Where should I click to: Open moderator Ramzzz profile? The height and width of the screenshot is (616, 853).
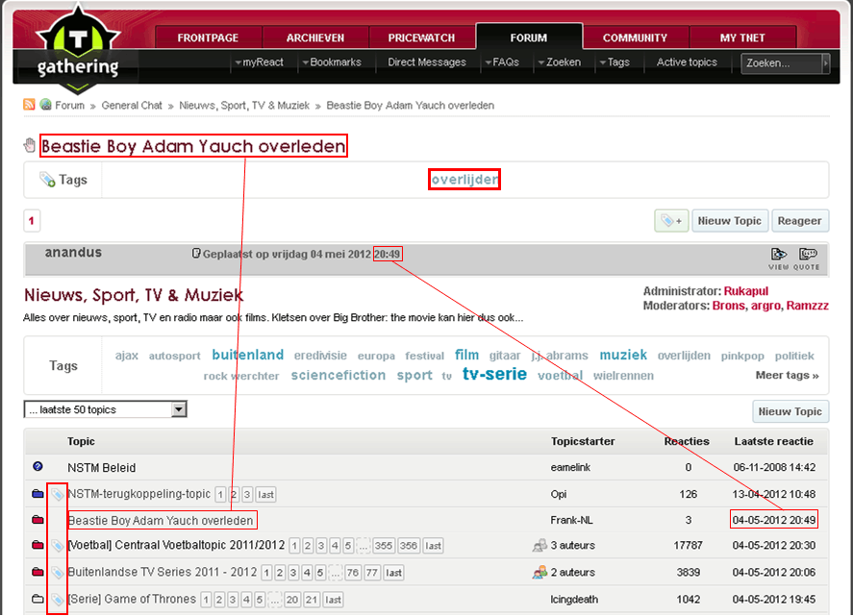(x=807, y=306)
